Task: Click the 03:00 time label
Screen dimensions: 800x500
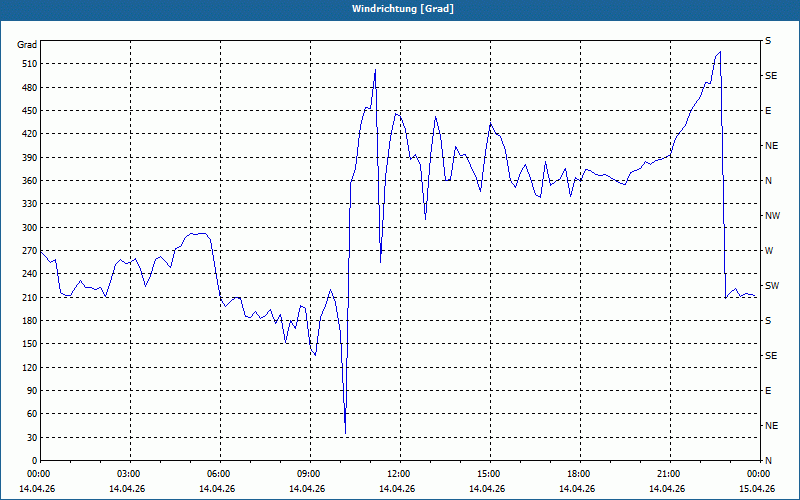Action: pos(130,473)
